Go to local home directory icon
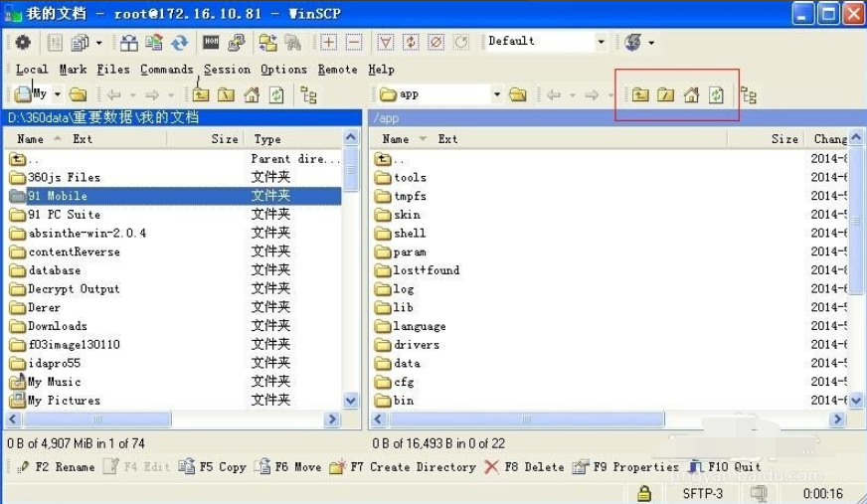Screen dimensions: 867x504 point(252,95)
